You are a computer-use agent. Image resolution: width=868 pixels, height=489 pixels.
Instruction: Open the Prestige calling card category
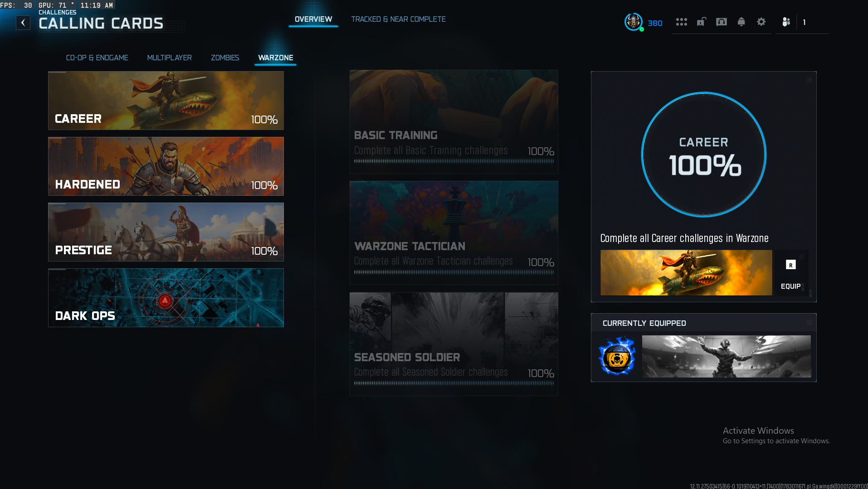click(x=166, y=232)
